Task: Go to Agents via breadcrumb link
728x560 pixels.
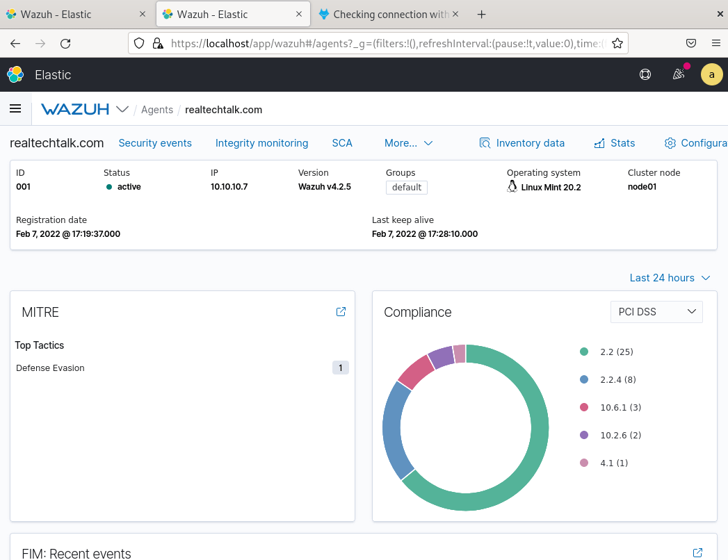Action: tap(157, 109)
